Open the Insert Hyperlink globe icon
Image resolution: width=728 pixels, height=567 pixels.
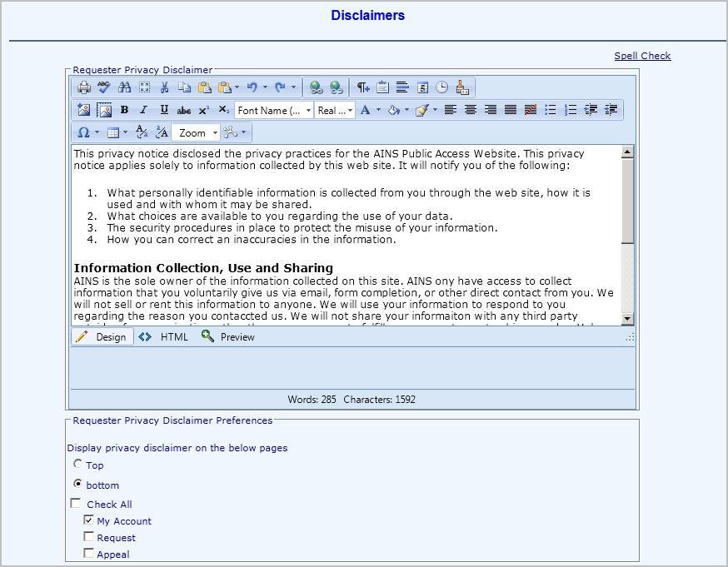[x=317, y=87]
